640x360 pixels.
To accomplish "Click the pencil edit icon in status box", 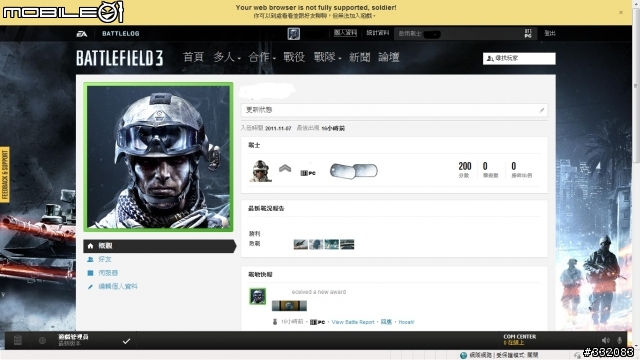I will click(542, 110).
